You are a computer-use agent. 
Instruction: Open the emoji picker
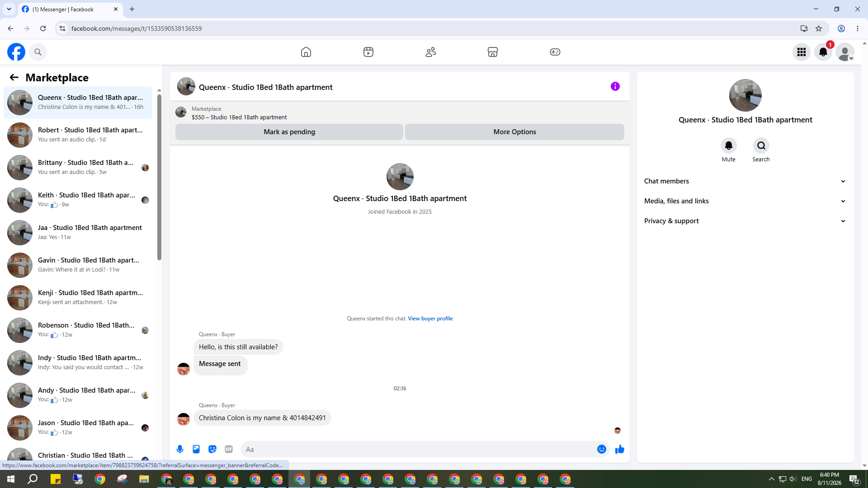tap(602, 449)
